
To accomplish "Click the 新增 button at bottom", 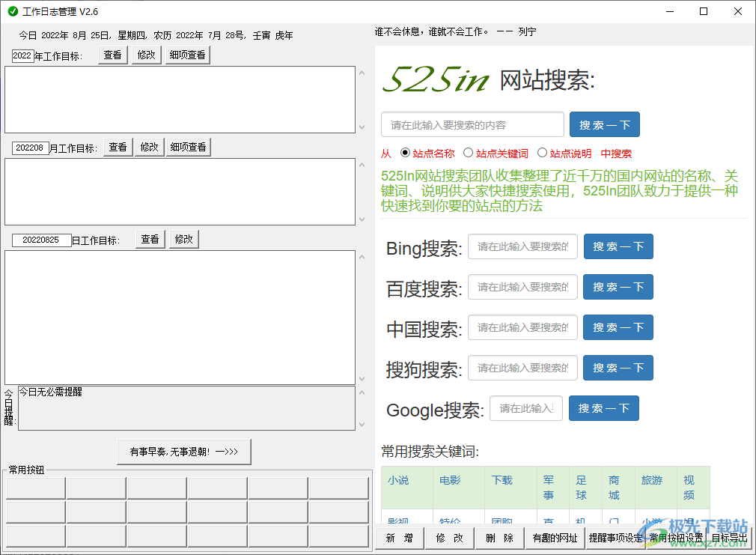I will point(399,538).
